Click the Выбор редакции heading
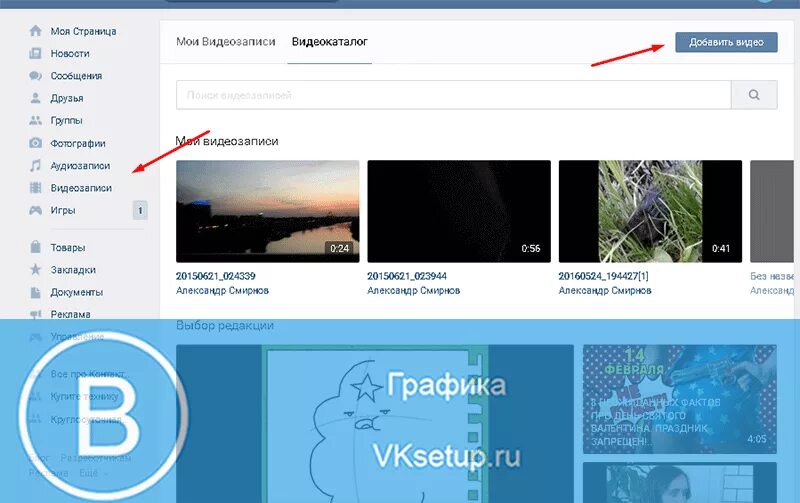This screenshot has height=503, width=800. pos(225,325)
